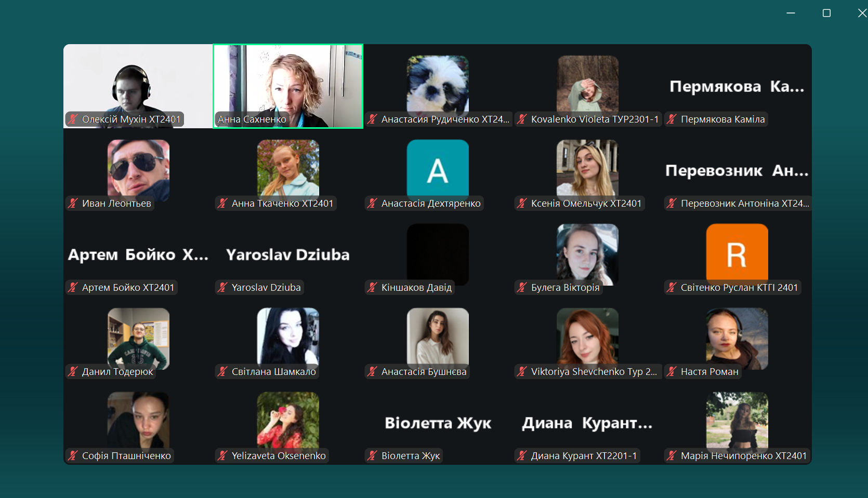Click muted mic icon by Віолетта Жук label
The image size is (868, 498).
(373, 456)
